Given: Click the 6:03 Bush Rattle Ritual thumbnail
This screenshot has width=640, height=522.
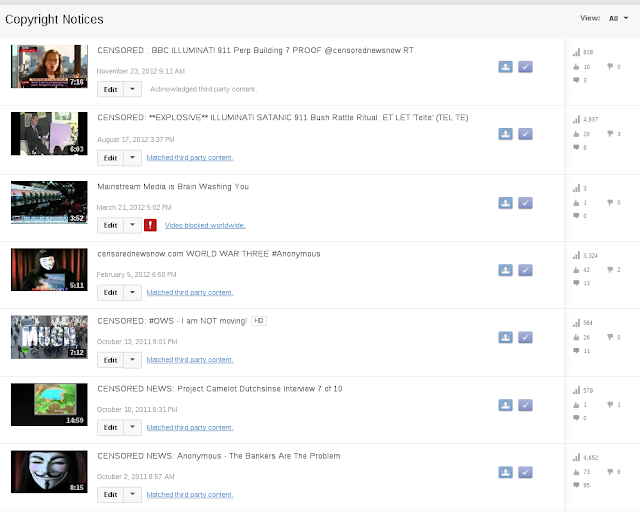Looking at the screenshot, I should 49,133.
